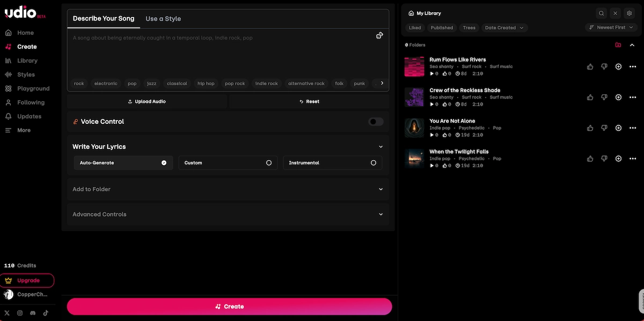Click the Reset button
Image resolution: width=644 pixels, height=321 pixels.
(309, 101)
